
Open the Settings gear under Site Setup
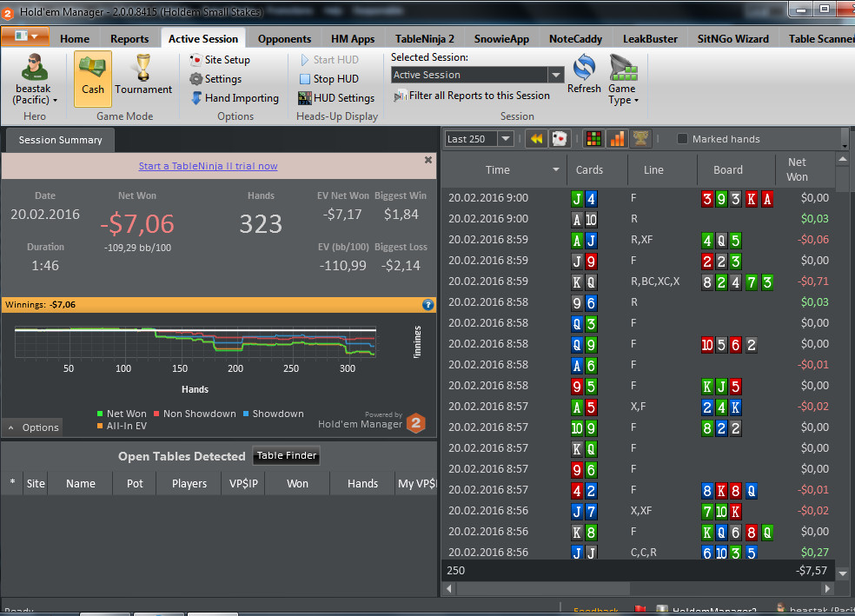pyautogui.click(x=215, y=78)
